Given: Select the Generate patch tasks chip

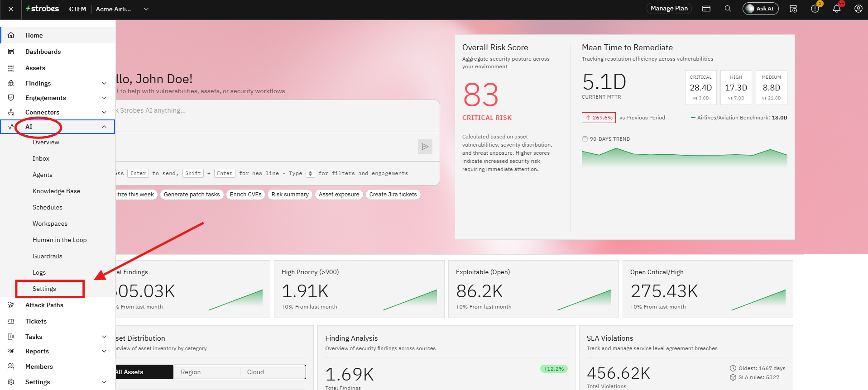Looking at the screenshot, I should 192,195.
